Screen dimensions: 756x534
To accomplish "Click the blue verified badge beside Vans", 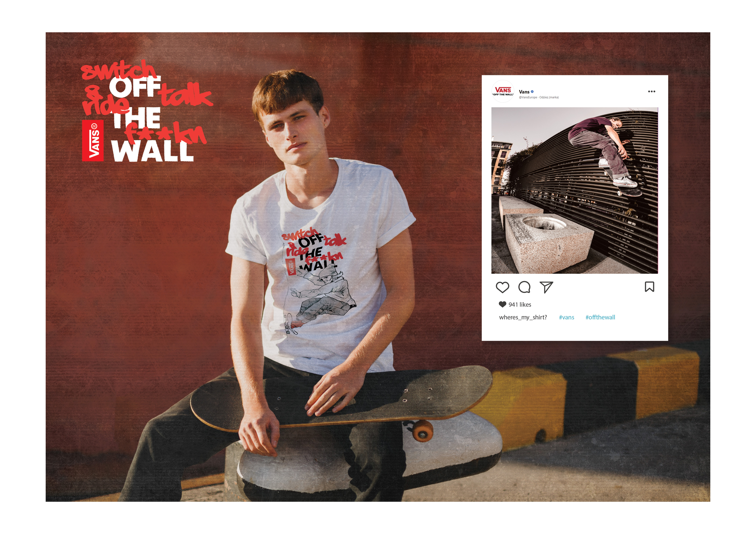I will tap(532, 92).
